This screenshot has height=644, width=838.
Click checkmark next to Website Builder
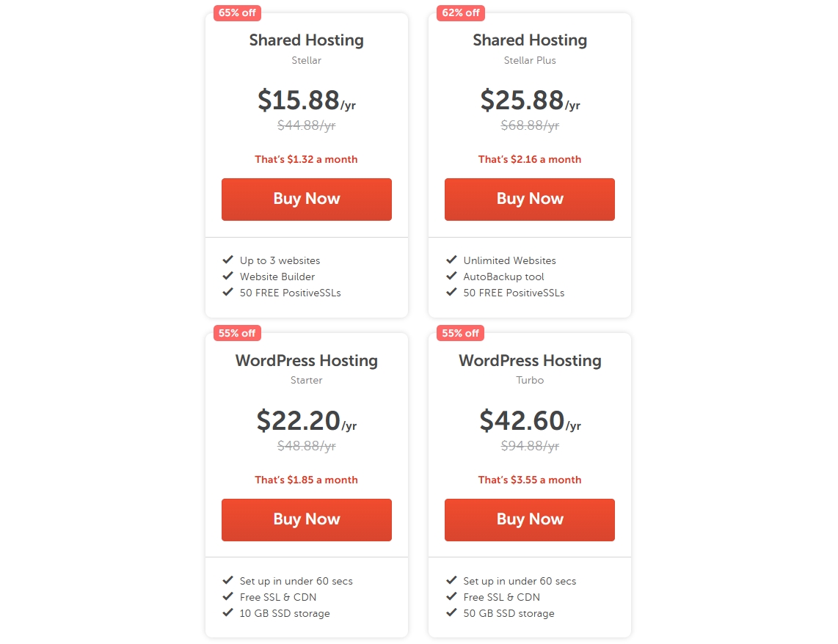coord(228,276)
